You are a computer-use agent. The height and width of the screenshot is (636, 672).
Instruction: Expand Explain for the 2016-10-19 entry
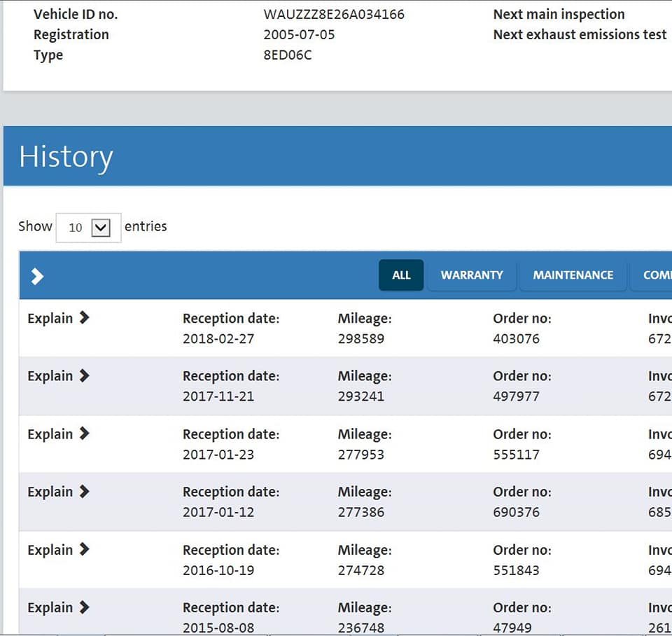coord(58,550)
